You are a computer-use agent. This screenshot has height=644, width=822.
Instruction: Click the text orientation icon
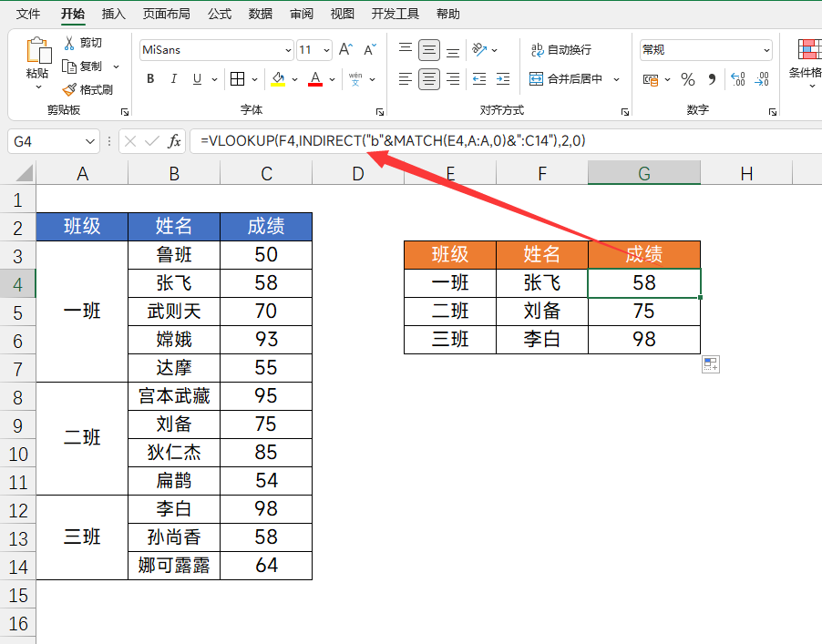pyautogui.click(x=478, y=50)
